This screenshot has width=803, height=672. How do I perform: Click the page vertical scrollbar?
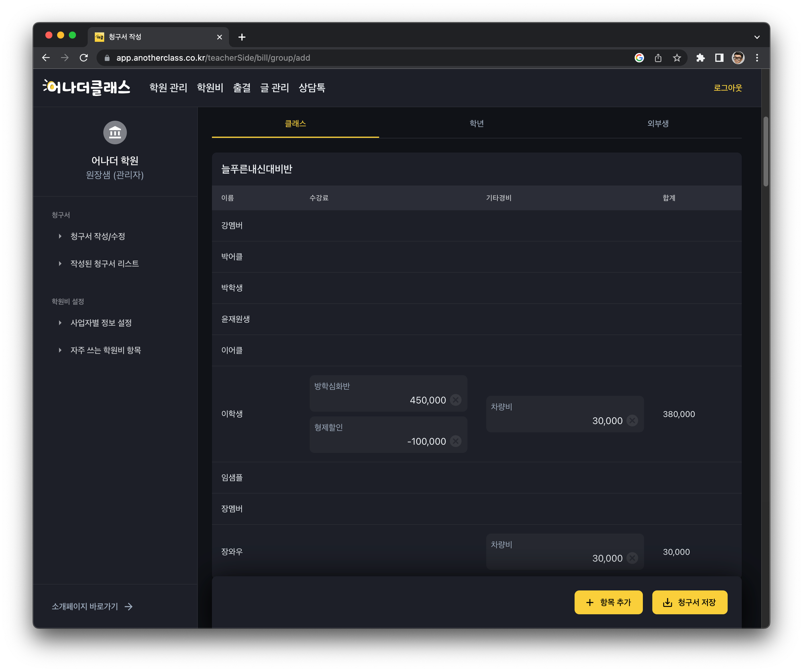pos(766,152)
